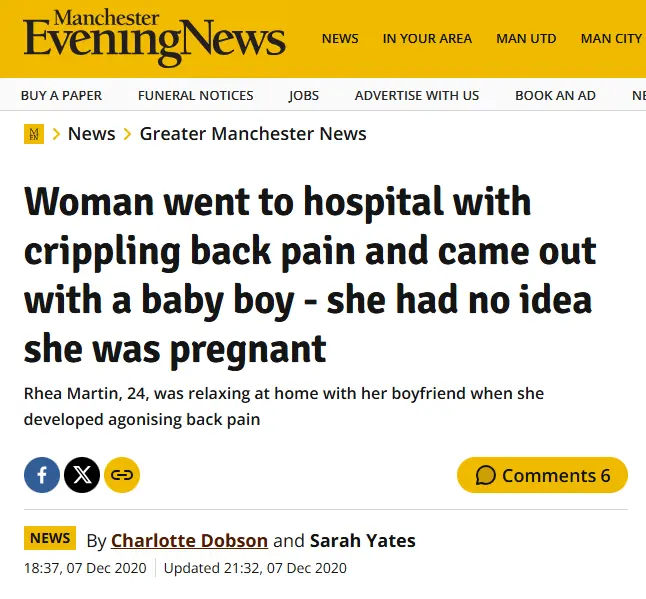Open Book an Ad link

click(x=555, y=95)
